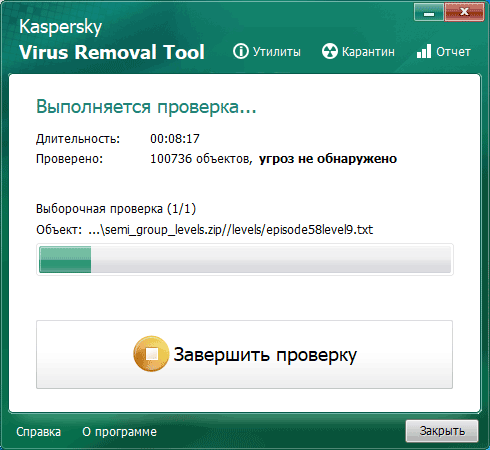This screenshot has height=450, width=490.
Task: Open the О программе link
Action: click(x=119, y=432)
